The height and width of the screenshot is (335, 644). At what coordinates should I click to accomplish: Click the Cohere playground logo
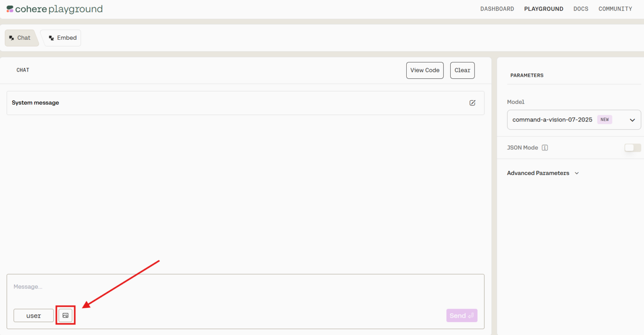click(54, 9)
